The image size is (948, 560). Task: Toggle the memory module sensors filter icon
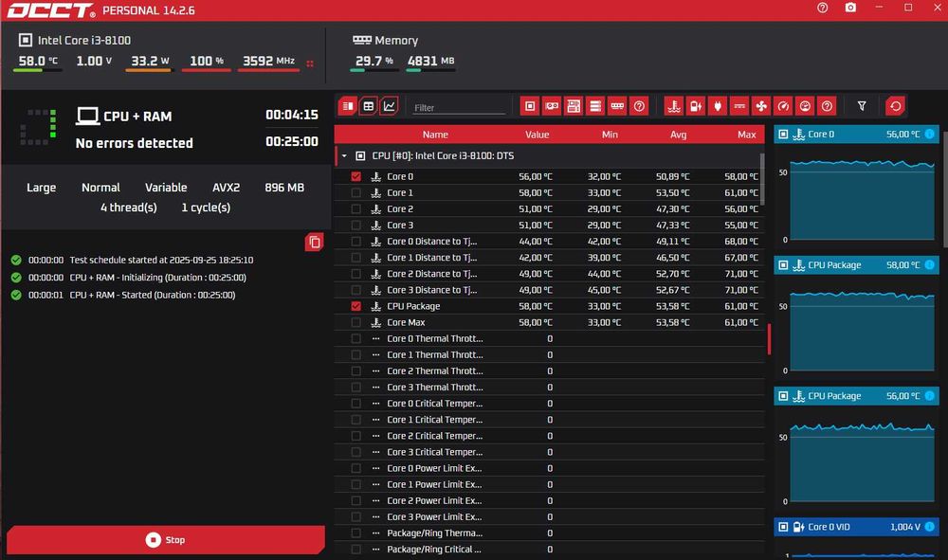617,106
